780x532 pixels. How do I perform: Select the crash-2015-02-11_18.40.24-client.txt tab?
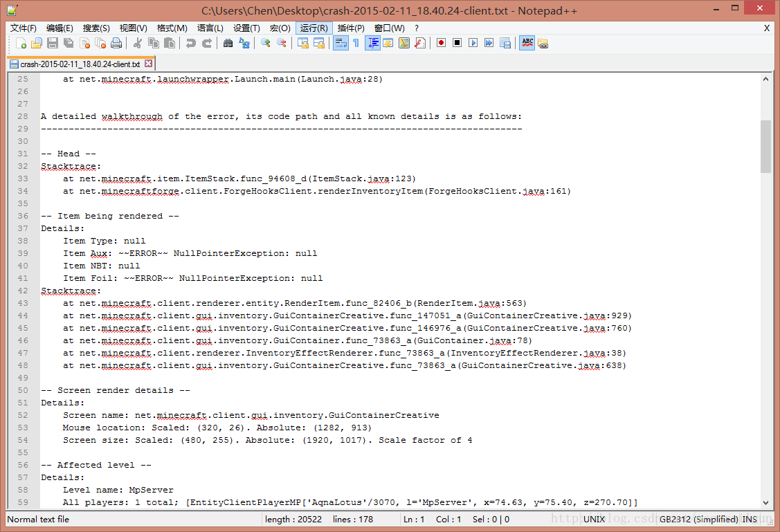point(80,64)
